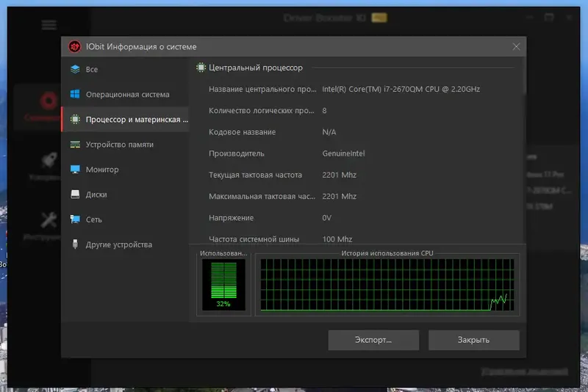Click the IObit logo icon in title bar
Image resolution: width=588 pixels, height=392 pixels.
pos(75,46)
